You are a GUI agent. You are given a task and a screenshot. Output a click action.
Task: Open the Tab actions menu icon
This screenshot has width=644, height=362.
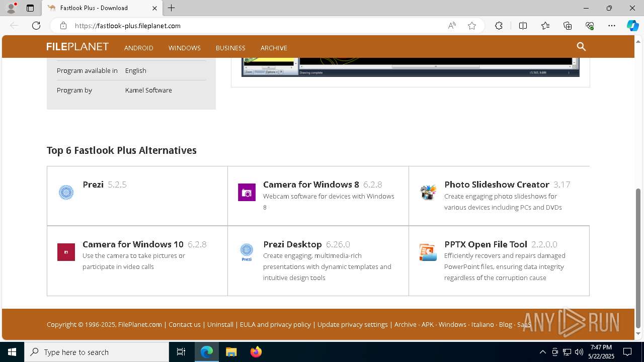[x=30, y=8]
